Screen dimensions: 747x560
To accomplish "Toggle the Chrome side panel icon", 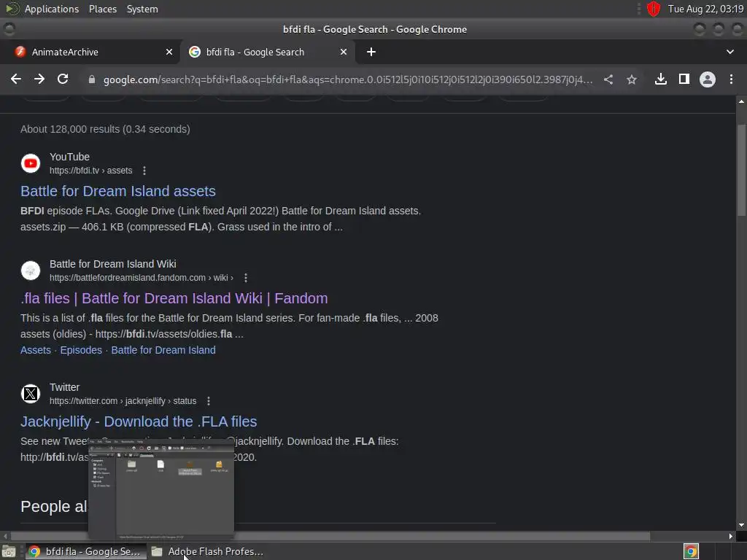I will pos(684,79).
